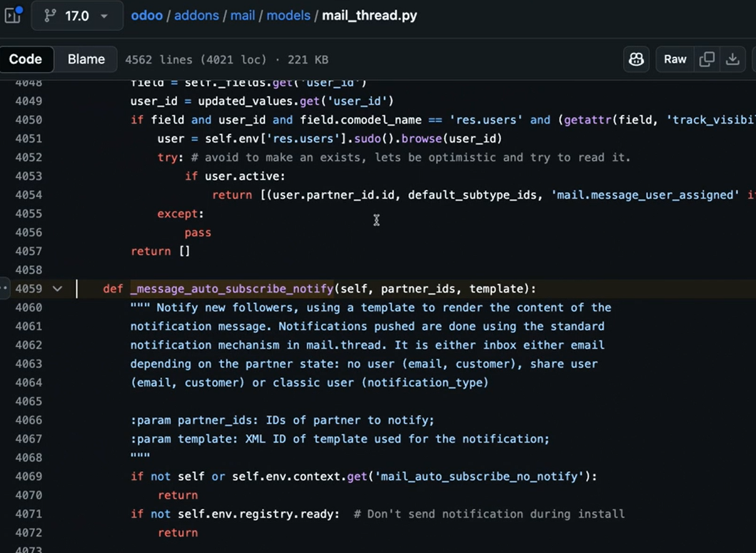The height and width of the screenshot is (553, 756).
Task: Click the mail_thread.py filename in breadcrumb
Action: click(369, 15)
